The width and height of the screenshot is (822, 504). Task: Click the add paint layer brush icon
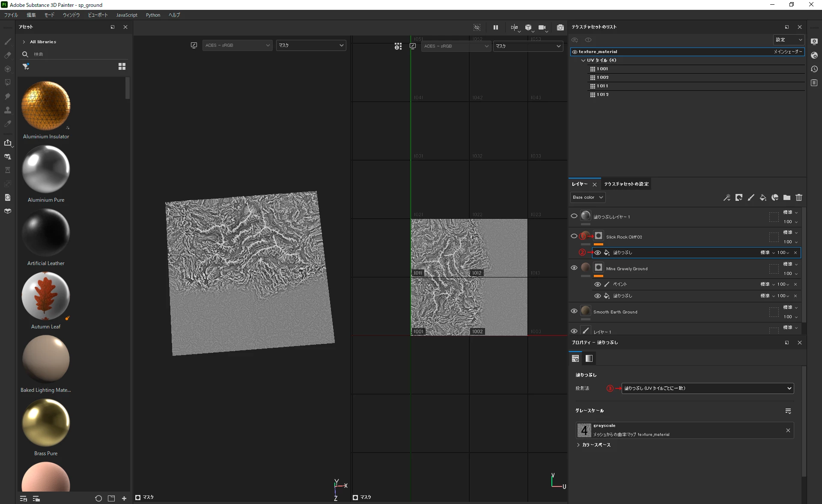(751, 197)
